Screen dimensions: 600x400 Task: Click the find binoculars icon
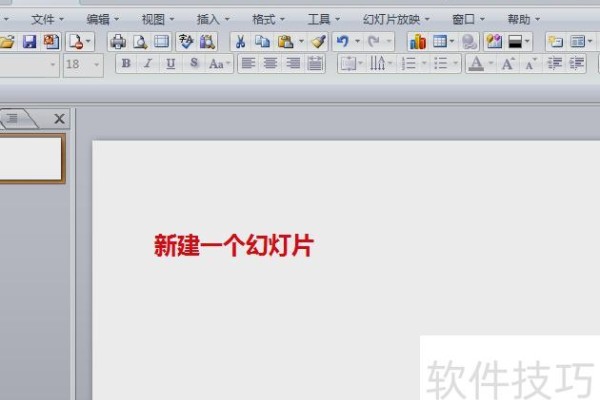(x=208, y=41)
